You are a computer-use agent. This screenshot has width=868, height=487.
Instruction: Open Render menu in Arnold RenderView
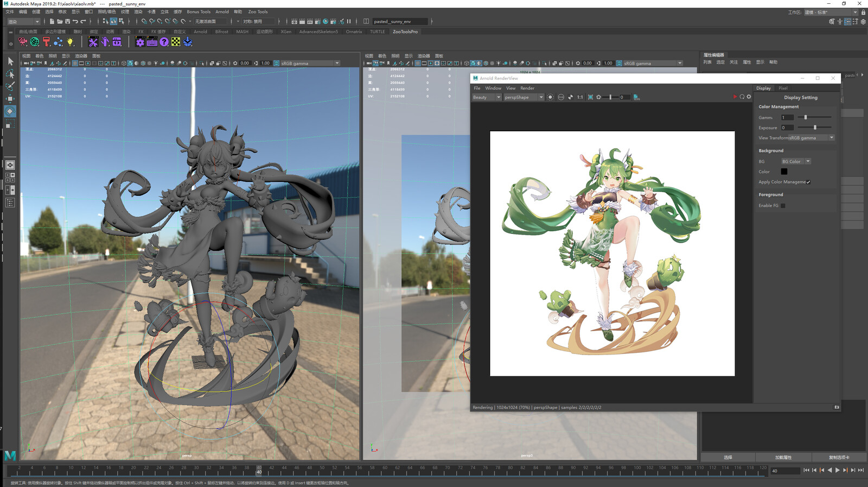(527, 88)
